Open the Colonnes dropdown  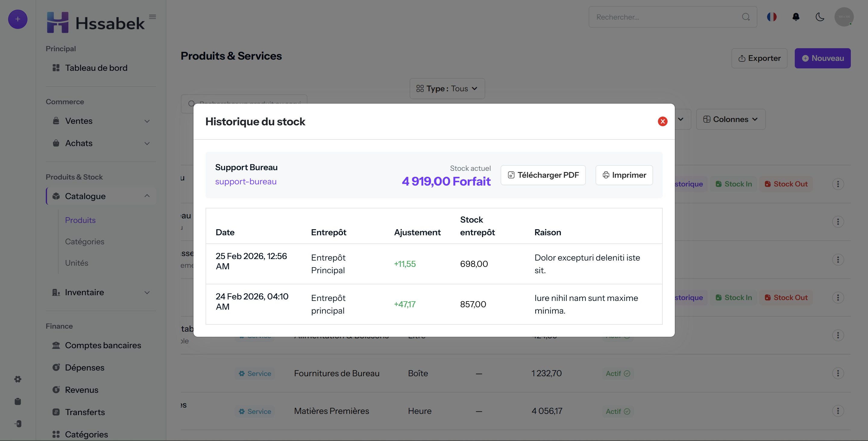(x=731, y=119)
